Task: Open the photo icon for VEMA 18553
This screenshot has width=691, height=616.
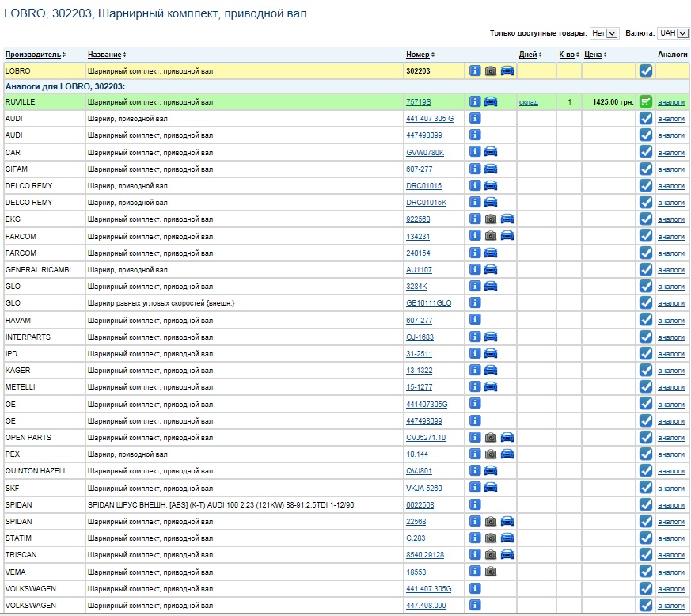Action: tap(491, 572)
